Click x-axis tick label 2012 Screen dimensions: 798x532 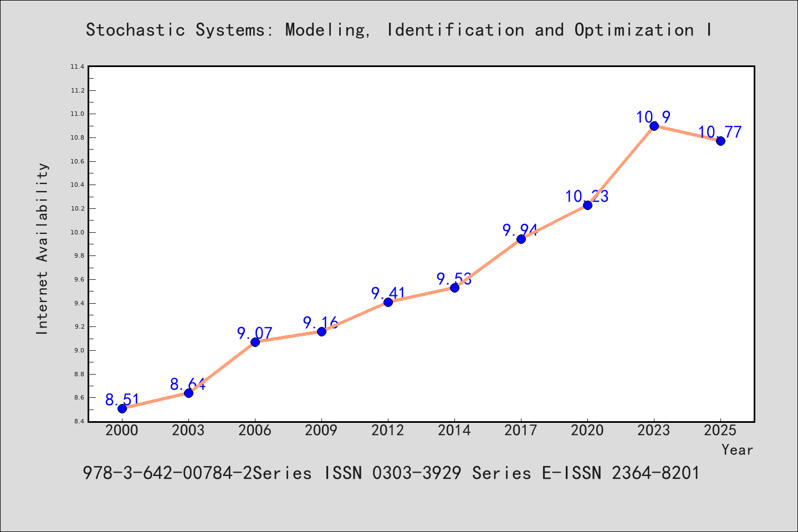[388, 431]
